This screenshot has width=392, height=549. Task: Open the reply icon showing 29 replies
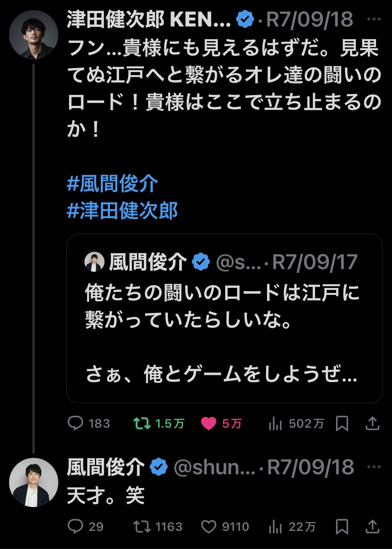click(76, 527)
